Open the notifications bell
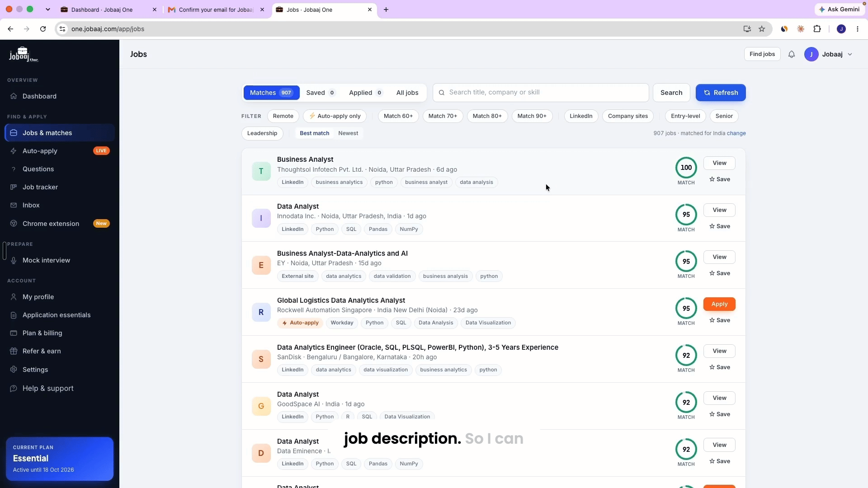The width and height of the screenshot is (868, 488). coord(791,54)
